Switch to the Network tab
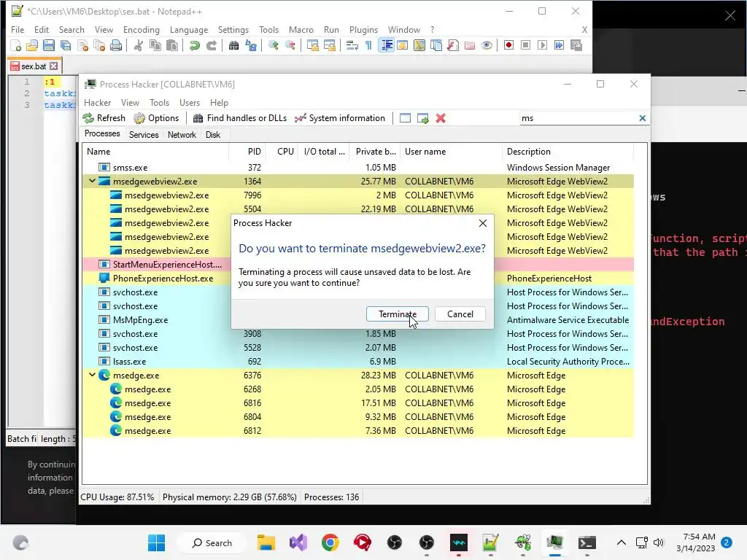This screenshot has height=560, width=747. pyautogui.click(x=182, y=135)
